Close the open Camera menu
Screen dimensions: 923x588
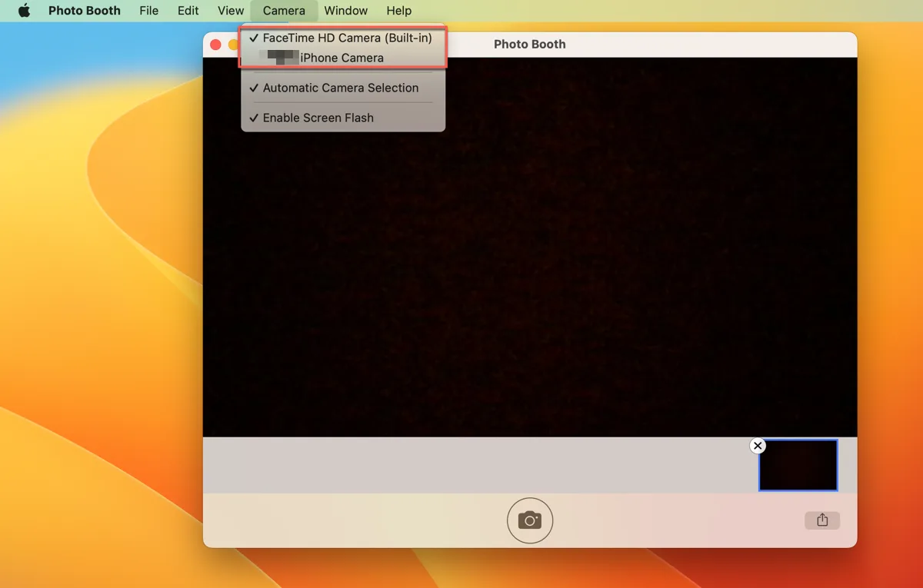(x=284, y=11)
